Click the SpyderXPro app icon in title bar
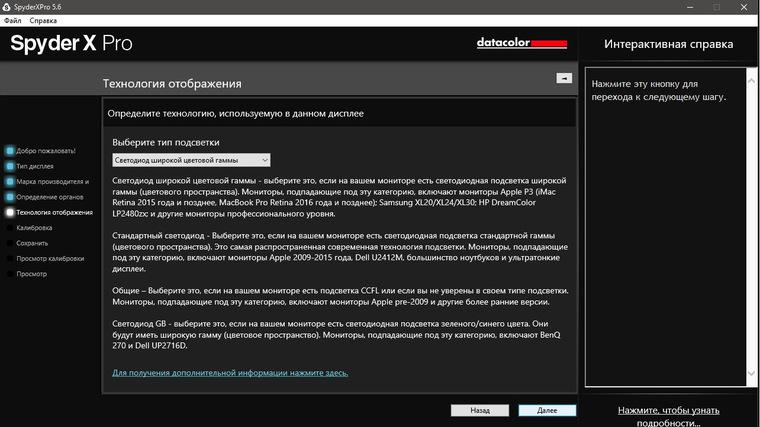The image size is (760, 427). (x=6, y=7)
